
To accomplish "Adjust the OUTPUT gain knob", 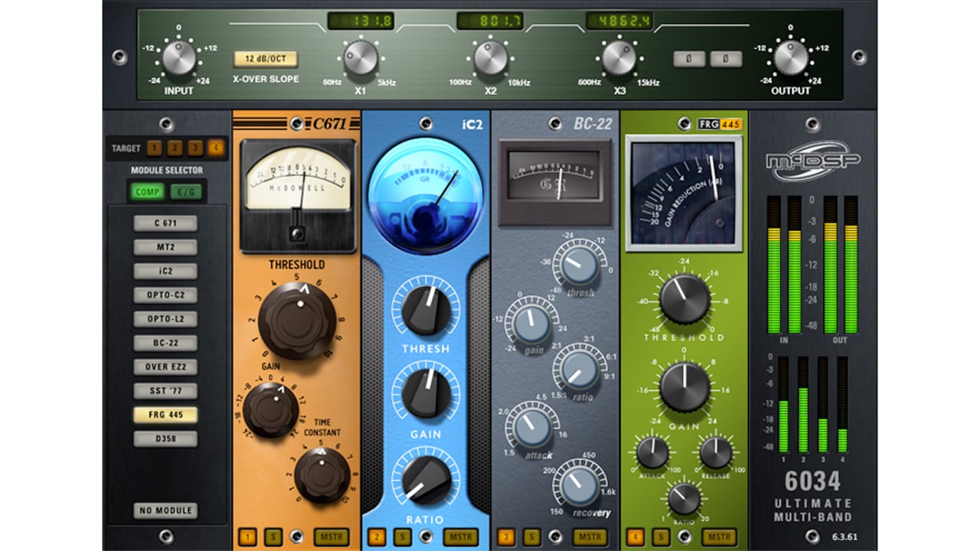I will (x=791, y=57).
